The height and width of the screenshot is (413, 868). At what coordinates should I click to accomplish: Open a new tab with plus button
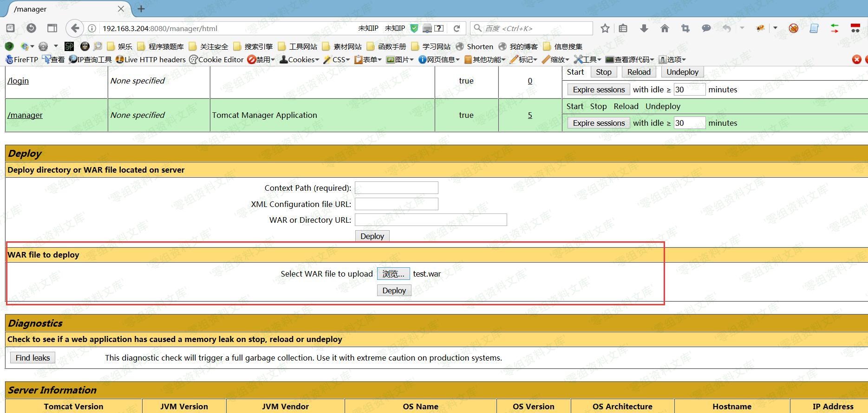[141, 9]
